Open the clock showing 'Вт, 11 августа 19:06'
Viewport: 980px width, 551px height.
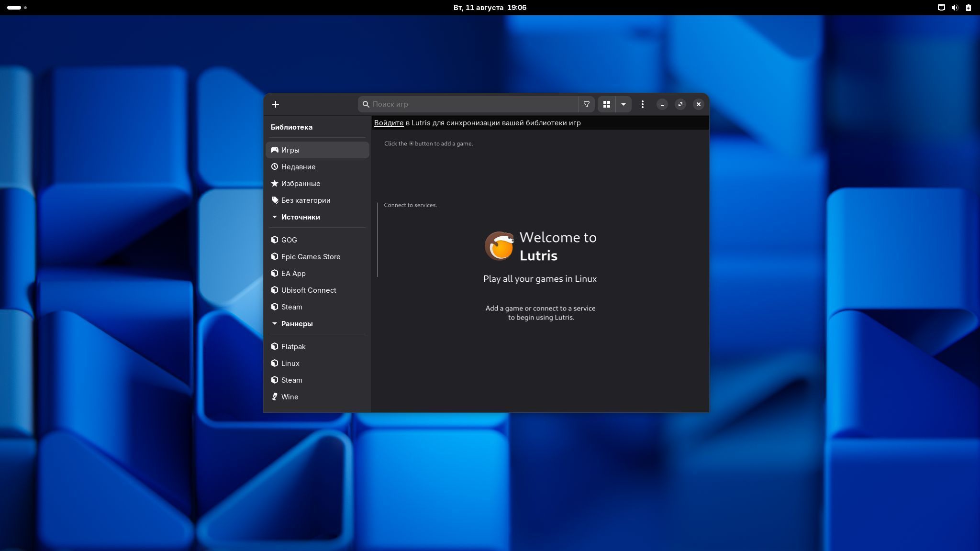[490, 8]
